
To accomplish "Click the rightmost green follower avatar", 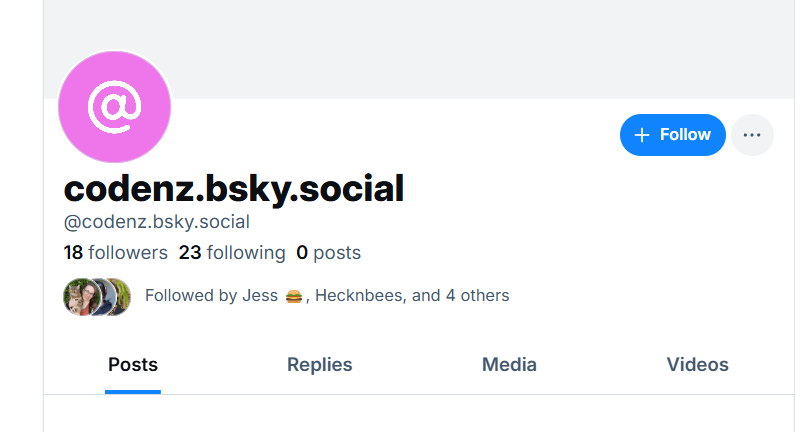I will [120, 296].
